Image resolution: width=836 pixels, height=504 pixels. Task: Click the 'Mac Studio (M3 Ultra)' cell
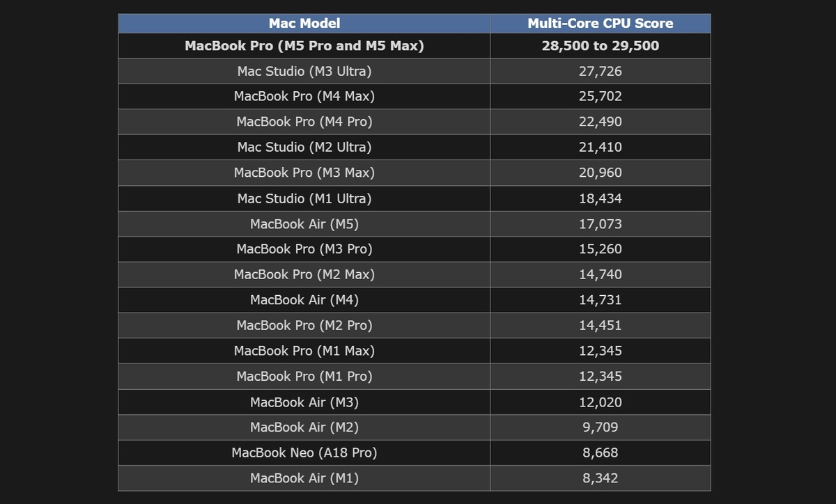click(304, 71)
